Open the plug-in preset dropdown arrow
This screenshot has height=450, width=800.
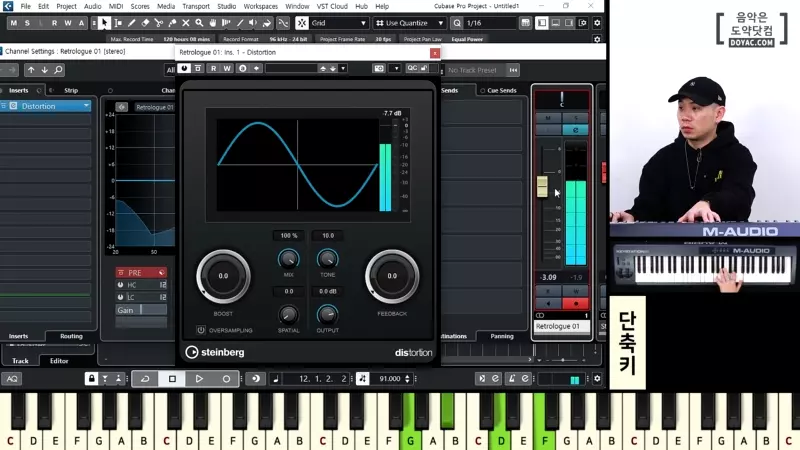click(x=343, y=68)
